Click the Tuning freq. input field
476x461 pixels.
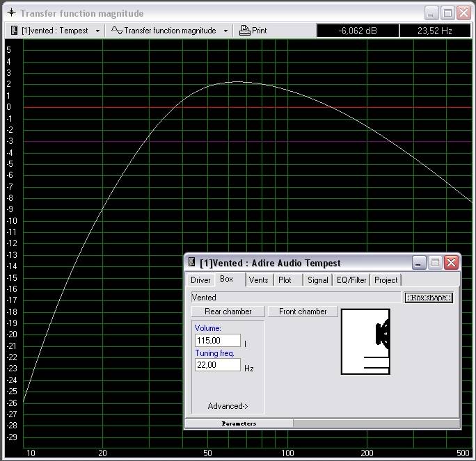[218, 366]
